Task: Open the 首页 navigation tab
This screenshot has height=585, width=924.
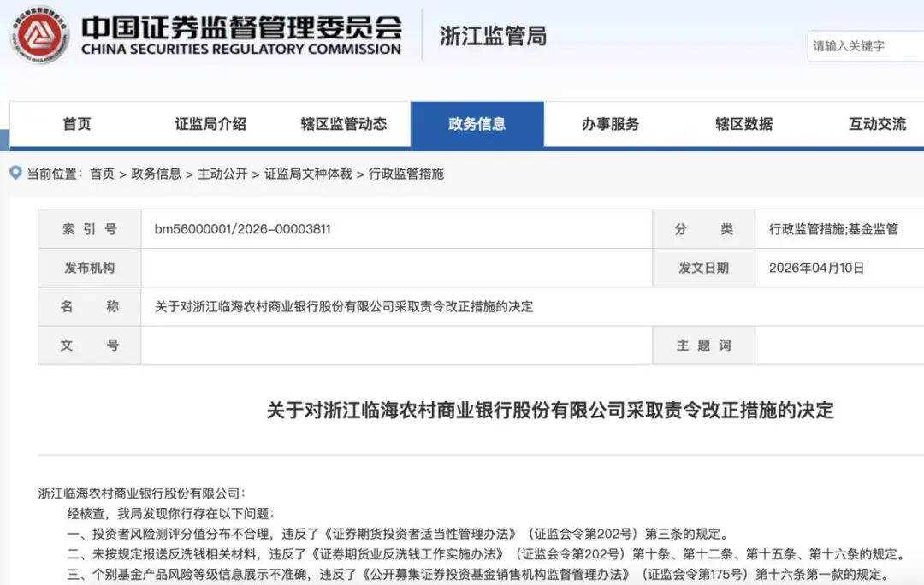Action: click(x=78, y=123)
